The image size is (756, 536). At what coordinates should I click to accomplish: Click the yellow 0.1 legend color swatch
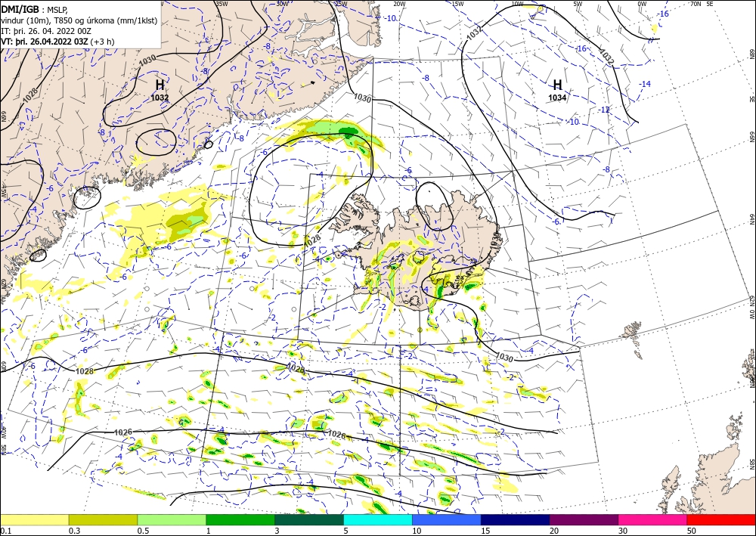tap(34, 519)
